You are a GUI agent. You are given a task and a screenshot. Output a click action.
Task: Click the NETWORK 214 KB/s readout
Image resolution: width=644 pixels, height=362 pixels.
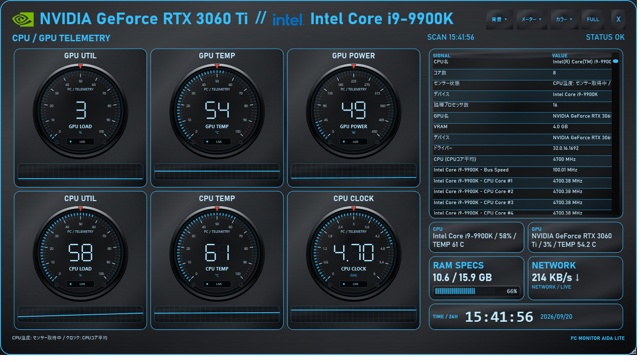[556, 278]
